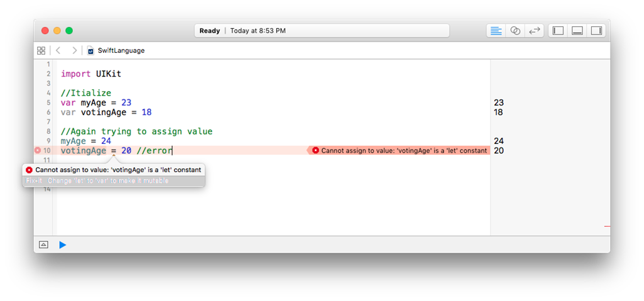Click the red error icon on line 10
644x301 pixels.
pos(38,151)
